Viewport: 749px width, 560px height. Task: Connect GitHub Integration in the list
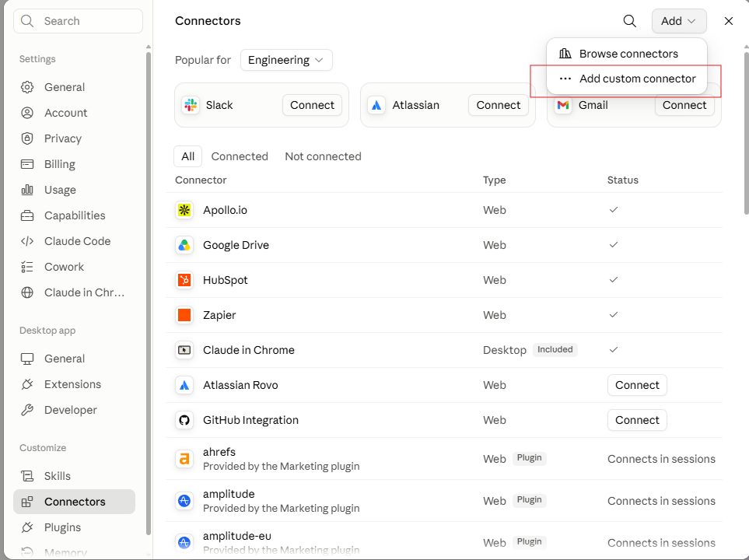pos(637,421)
